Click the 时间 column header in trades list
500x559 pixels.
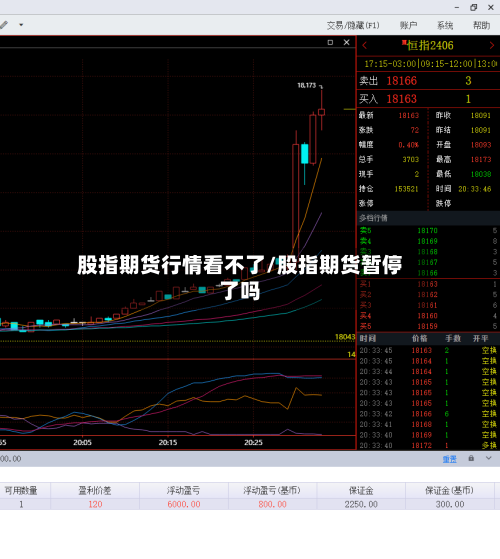[367, 338]
